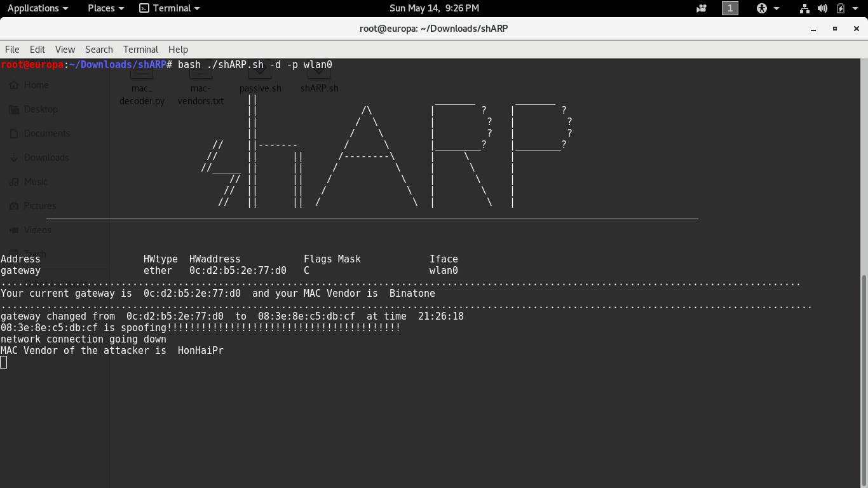Click the window title root@europa: ~/Downloads/shARP

tap(434, 29)
